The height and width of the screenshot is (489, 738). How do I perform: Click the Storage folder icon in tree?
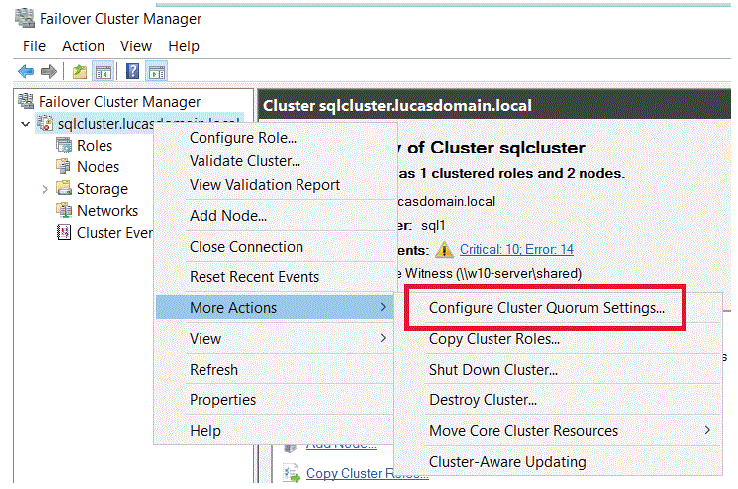point(64,188)
